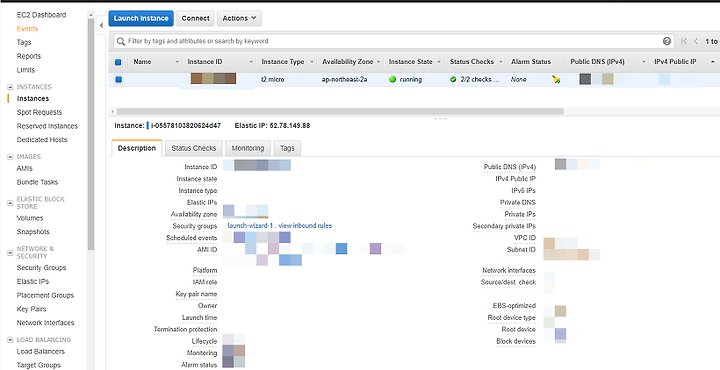This screenshot has width=720, height=370.
Task: Open the Instance Type column dropdown arrow
Action: tap(312, 62)
